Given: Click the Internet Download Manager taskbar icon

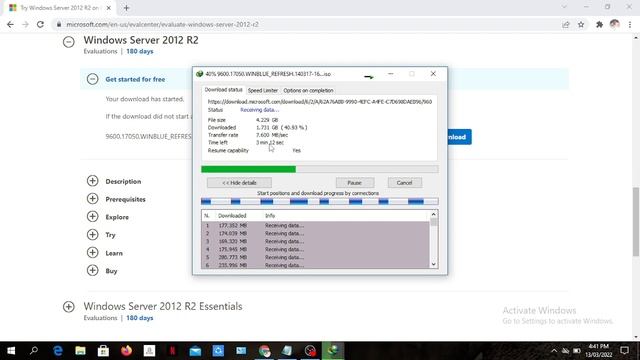Looking at the screenshot, I should click(x=333, y=351).
